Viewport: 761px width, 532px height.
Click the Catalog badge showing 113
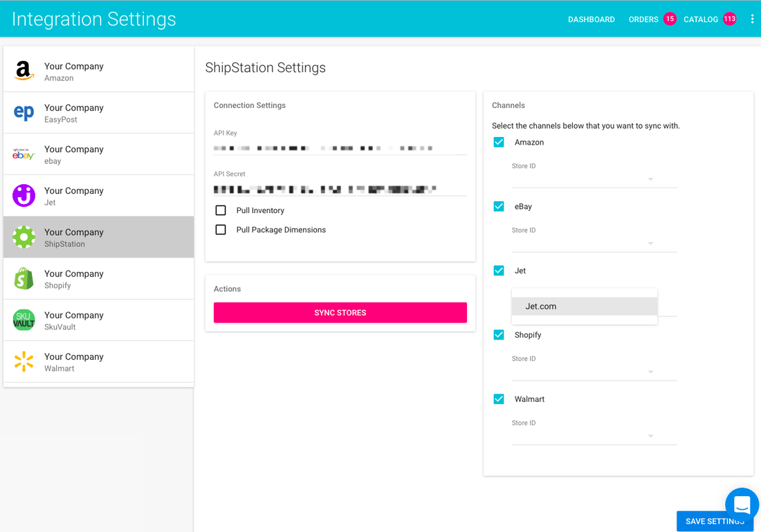click(x=729, y=19)
